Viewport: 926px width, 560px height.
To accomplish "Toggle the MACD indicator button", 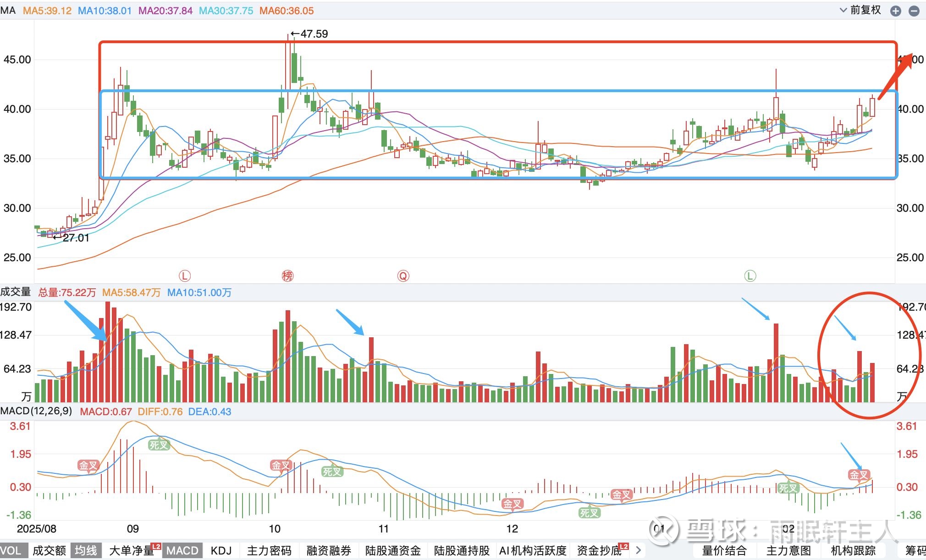I will point(182,550).
